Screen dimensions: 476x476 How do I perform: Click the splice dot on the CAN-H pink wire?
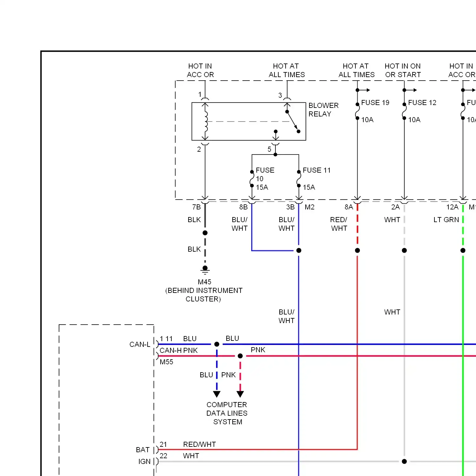(240, 356)
